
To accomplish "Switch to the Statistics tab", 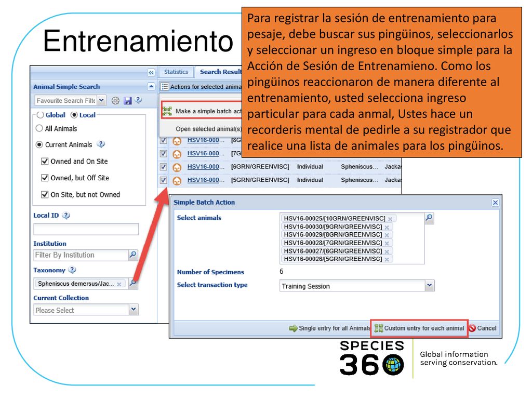I will (x=176, y=72).
